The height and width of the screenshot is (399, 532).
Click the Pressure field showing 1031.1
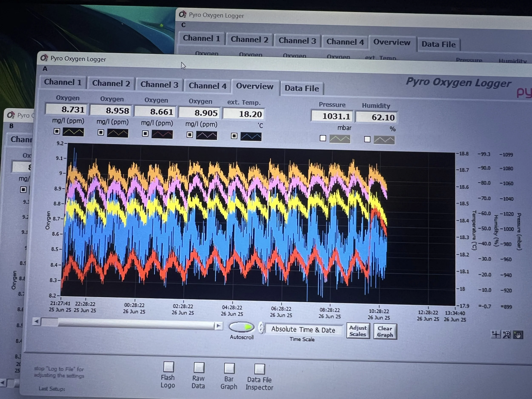(x=332, y=116)
